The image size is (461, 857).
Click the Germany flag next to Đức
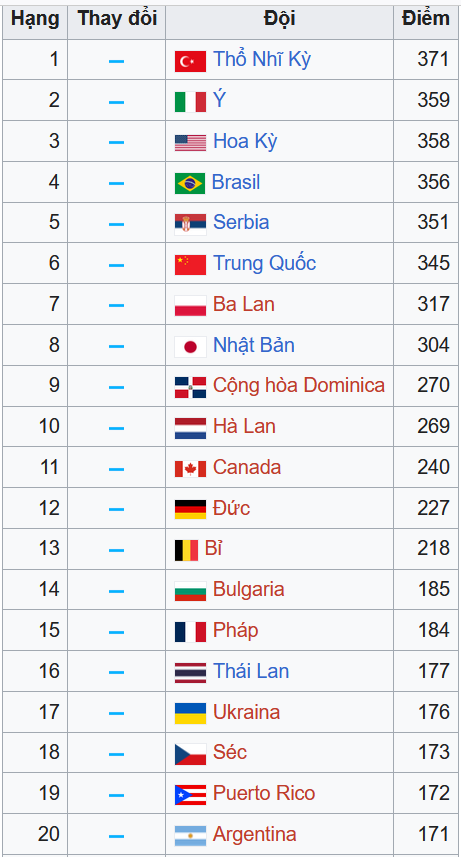190,509
